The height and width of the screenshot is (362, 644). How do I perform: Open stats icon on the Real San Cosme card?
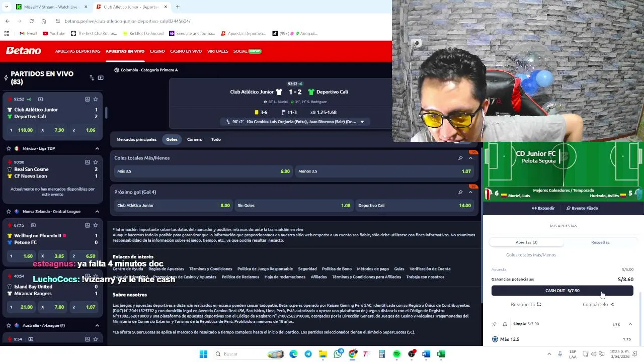click(x=88, y=162)
